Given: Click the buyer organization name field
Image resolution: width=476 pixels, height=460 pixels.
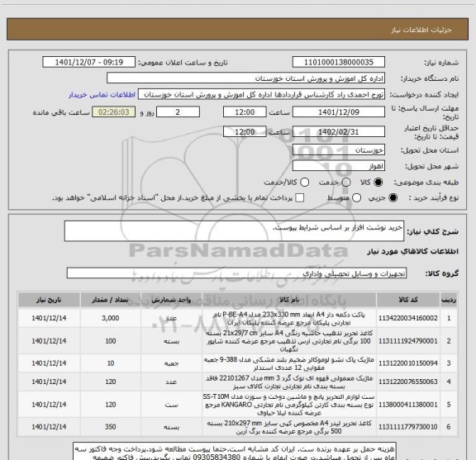Looking at the screenshot, I should [246, 78].
